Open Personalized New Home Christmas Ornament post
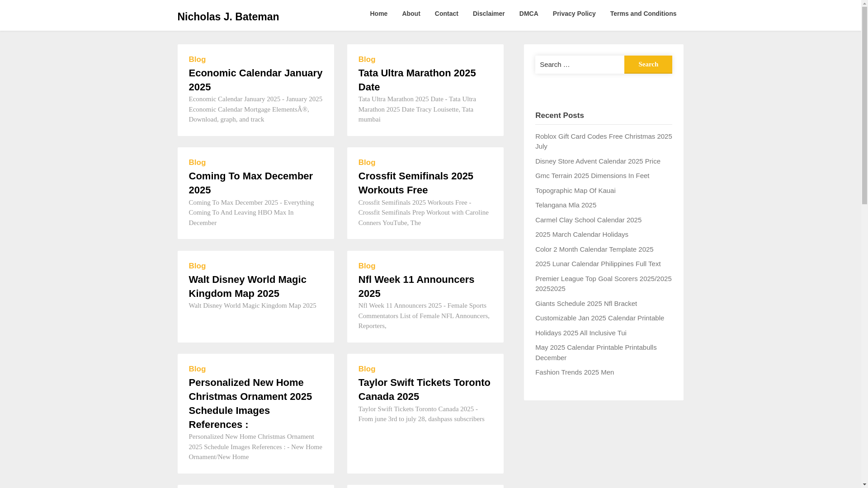 pos(250,404)
